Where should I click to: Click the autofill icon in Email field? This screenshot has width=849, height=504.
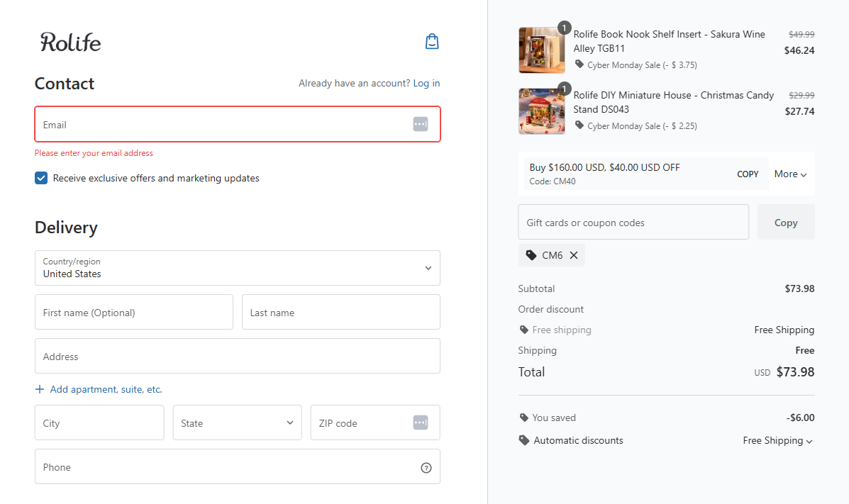tap(421, 124)
